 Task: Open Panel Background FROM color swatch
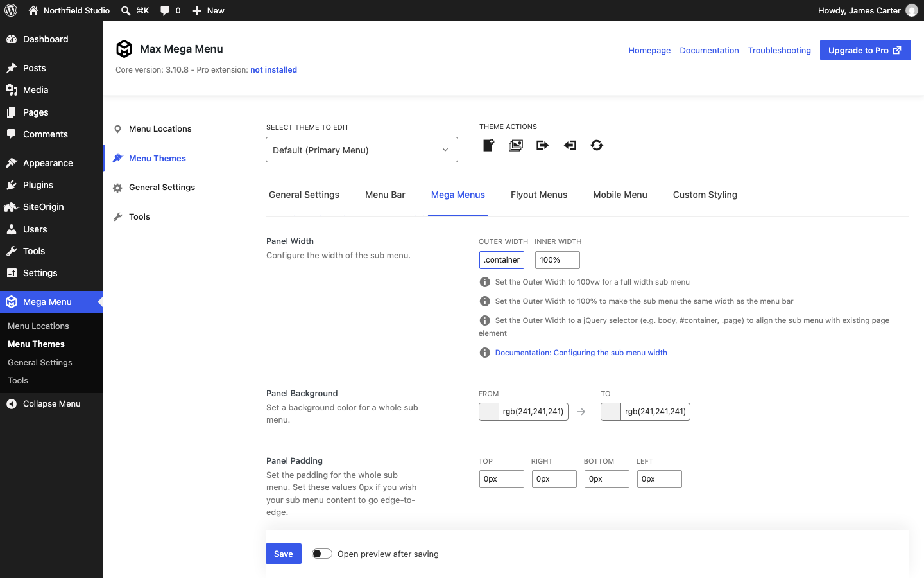pos(489,412)
